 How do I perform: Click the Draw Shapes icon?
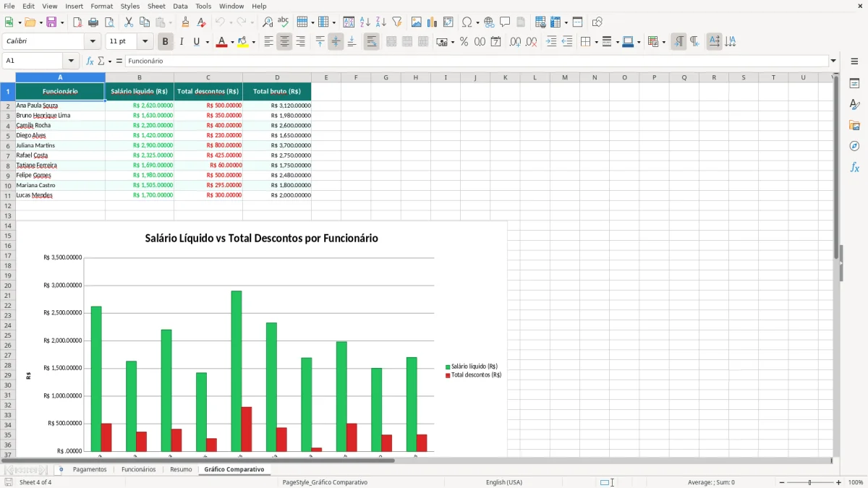(x=597, y=22)
